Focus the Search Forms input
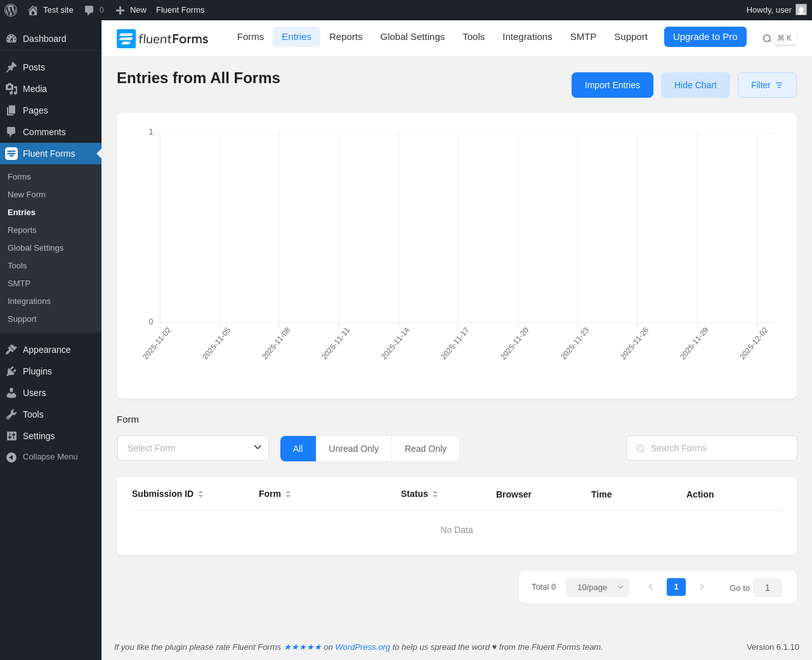 712,448
